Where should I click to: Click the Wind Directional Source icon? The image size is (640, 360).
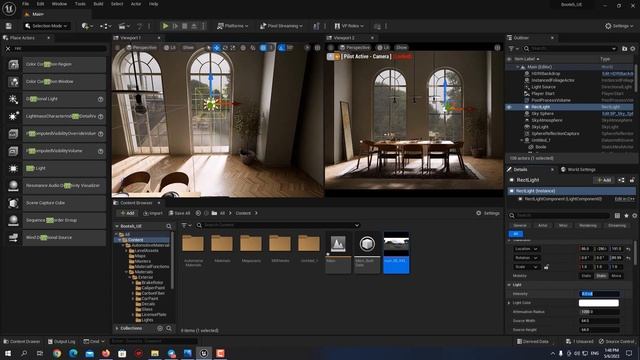click(13, 237)
